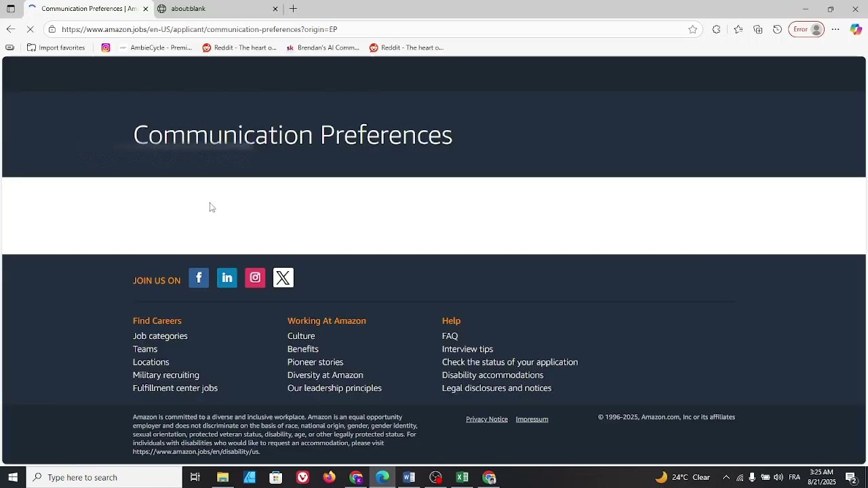Viewport: 868px width, 488px height.
Task: Open Instagram bookmark icon in favorites bar
Action: tap(106, 47)
